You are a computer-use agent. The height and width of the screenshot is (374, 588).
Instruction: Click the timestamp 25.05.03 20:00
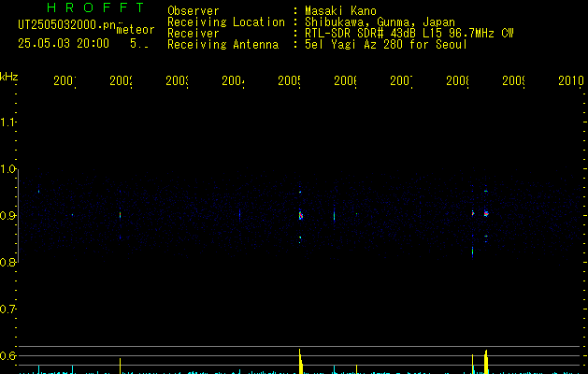tap(64, 43)
